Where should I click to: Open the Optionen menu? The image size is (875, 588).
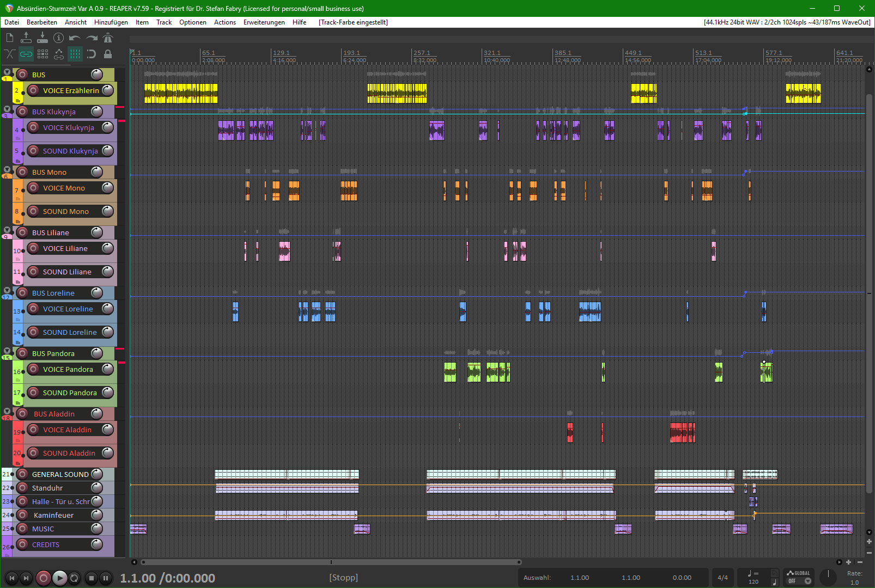pos(192,22)
